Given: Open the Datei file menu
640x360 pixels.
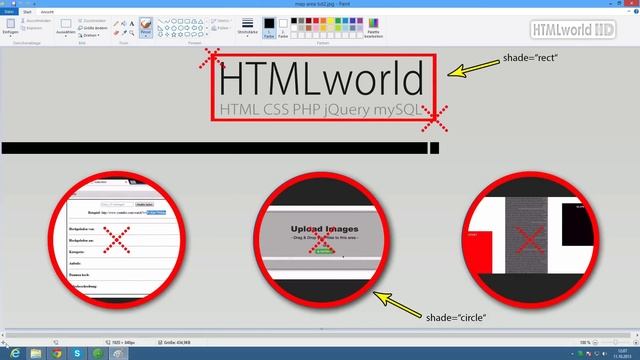Looking at the screenshot, I should tap(9, 12).
